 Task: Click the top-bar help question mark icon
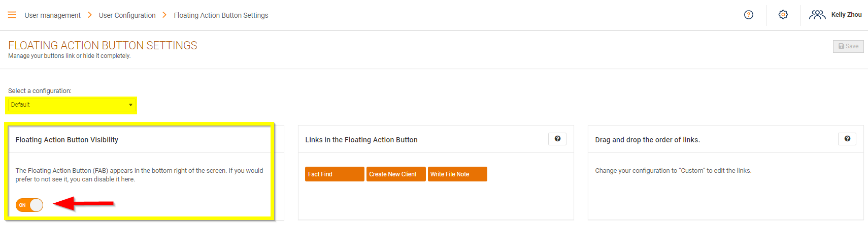coord(749,15)
